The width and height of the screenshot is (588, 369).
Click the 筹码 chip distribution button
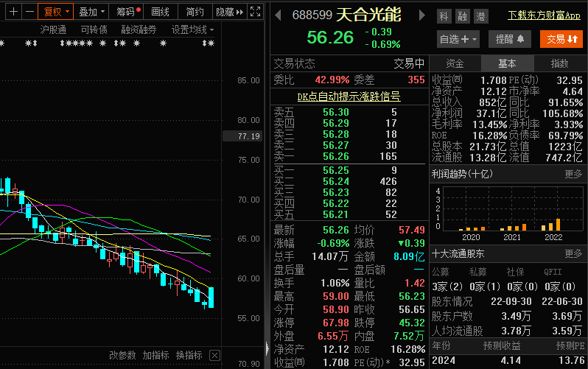(x=127, y=12)
